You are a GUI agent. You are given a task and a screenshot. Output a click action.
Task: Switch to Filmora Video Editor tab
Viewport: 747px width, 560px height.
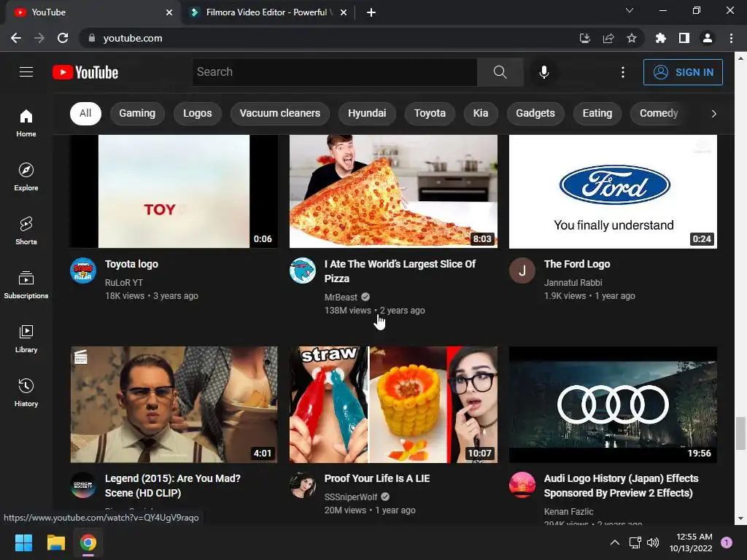coord(268,12)
